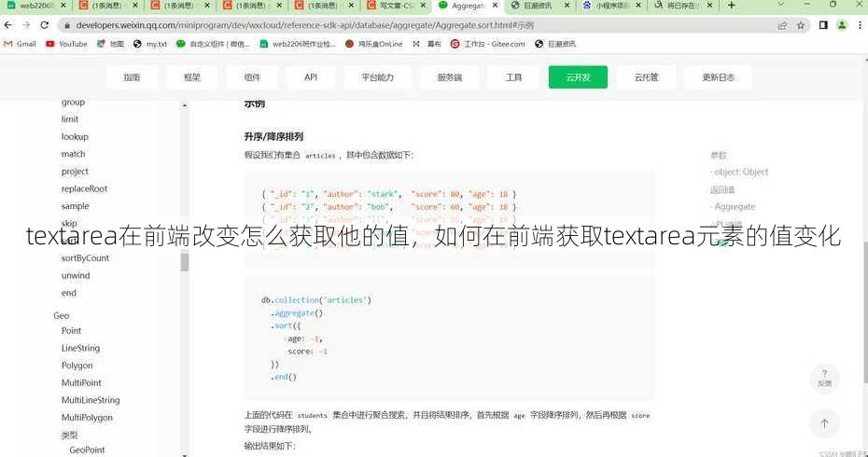Open the MultiLineString sidebar item
868x457 pixels.
(x=91, y=400)
